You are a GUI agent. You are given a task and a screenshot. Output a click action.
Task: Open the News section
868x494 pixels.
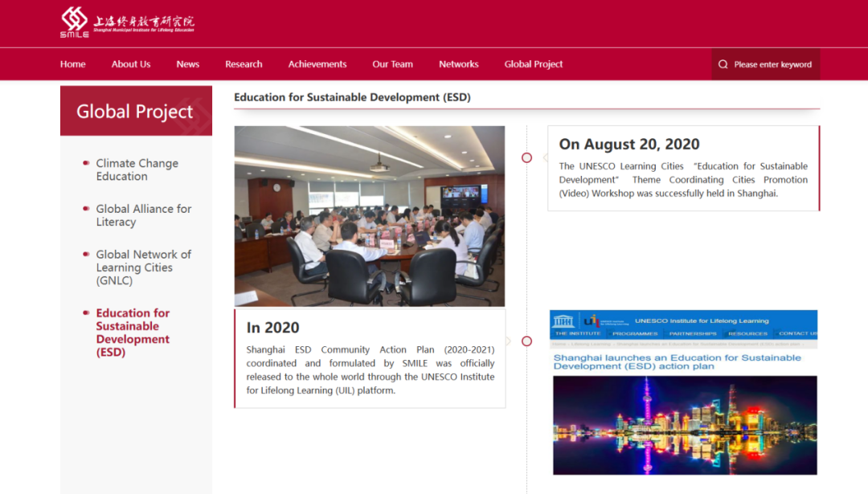click(187, 64)
